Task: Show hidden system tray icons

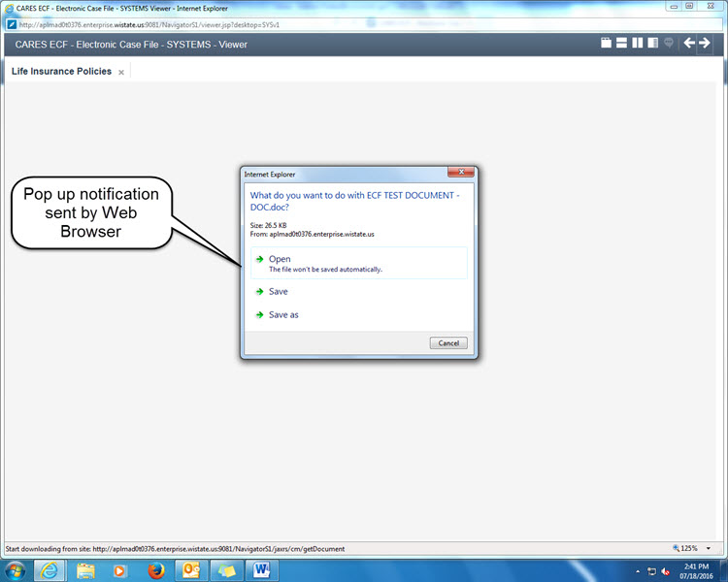Action: point(638,570)
